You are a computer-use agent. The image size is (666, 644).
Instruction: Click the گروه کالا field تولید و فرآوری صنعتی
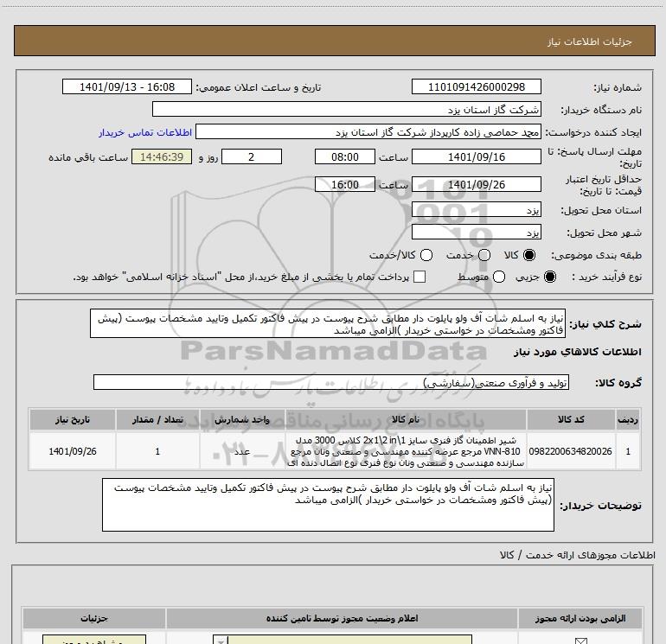(331, 382)
